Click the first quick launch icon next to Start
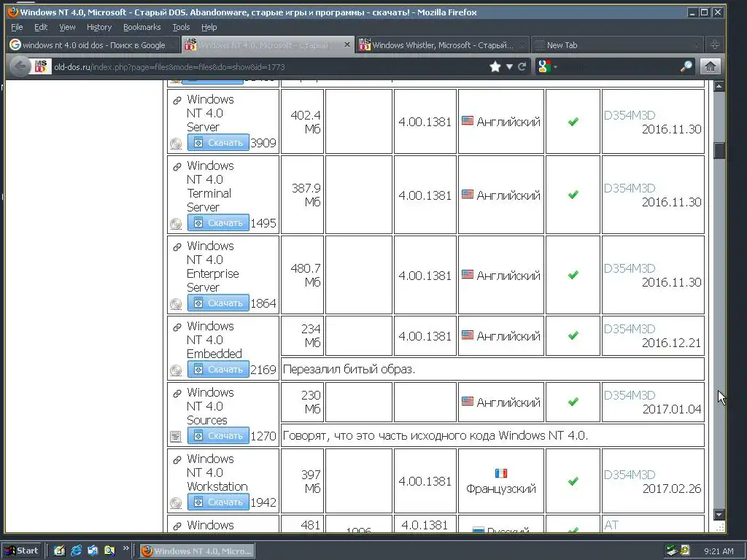Screen dimensions: 747x560 (59, 551)
